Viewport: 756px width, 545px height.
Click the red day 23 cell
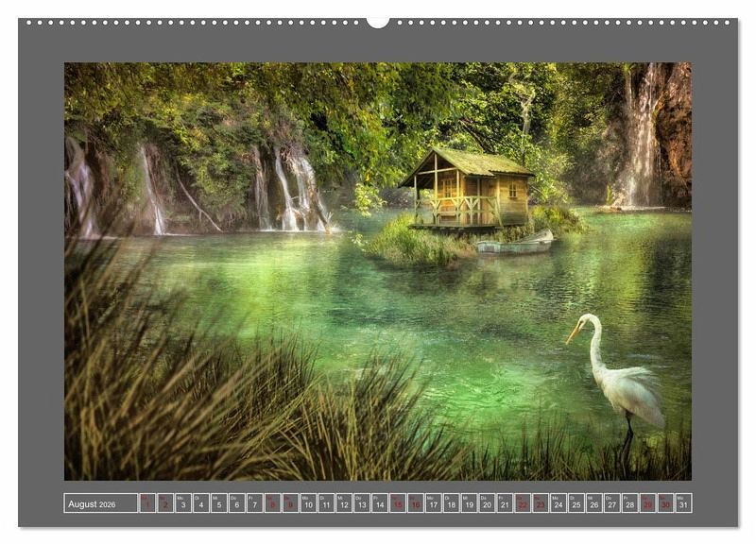tap(540, 502)
